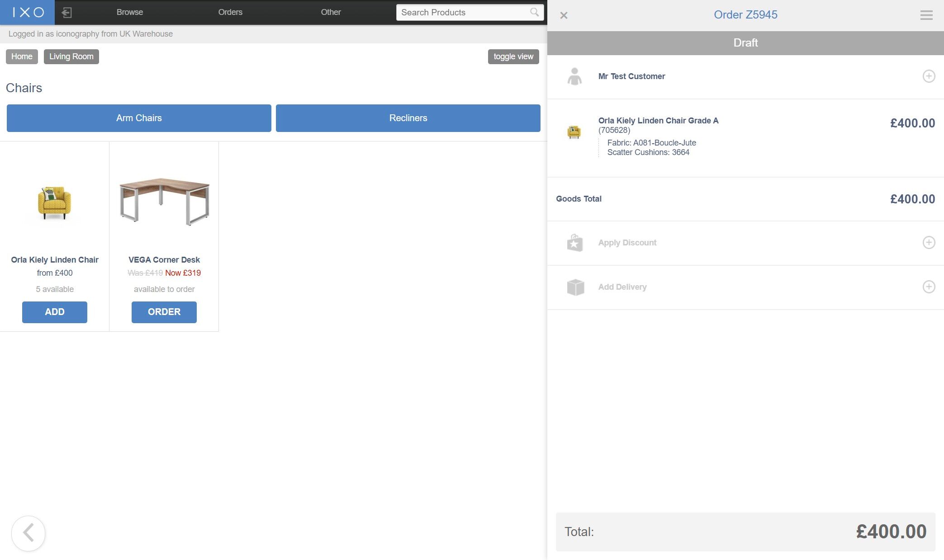Expand the Add Delivery row

coord(929,287)
